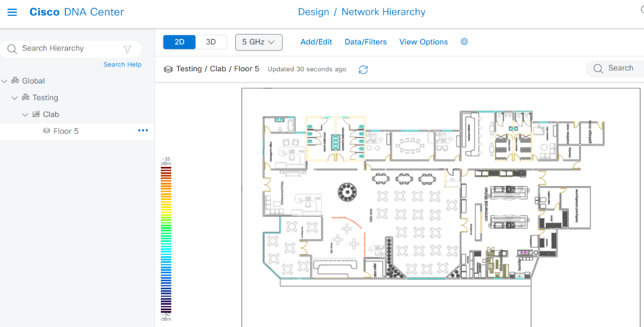644x327 pixels.
Task: Click Design in the page breadcrumb
Action: pyautogui.click(x=314, y=12)
